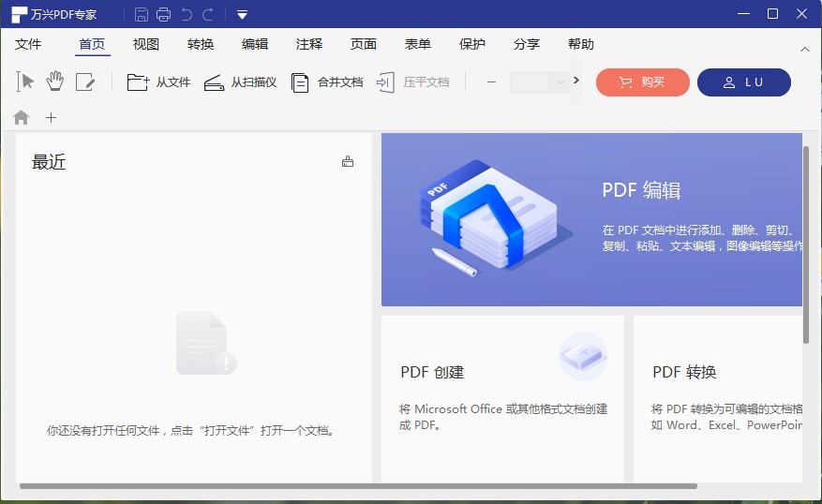822x504 pixels.
Task: Go to the home tab icon
Action: click(21, 117)
